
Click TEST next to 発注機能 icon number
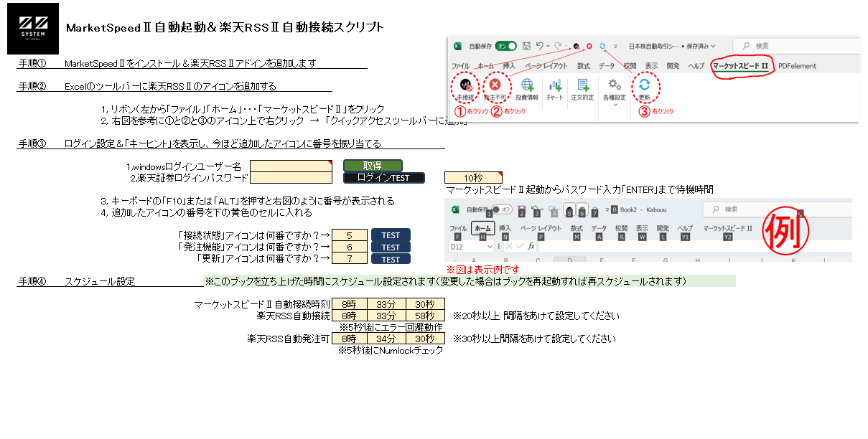pos(391,247)
